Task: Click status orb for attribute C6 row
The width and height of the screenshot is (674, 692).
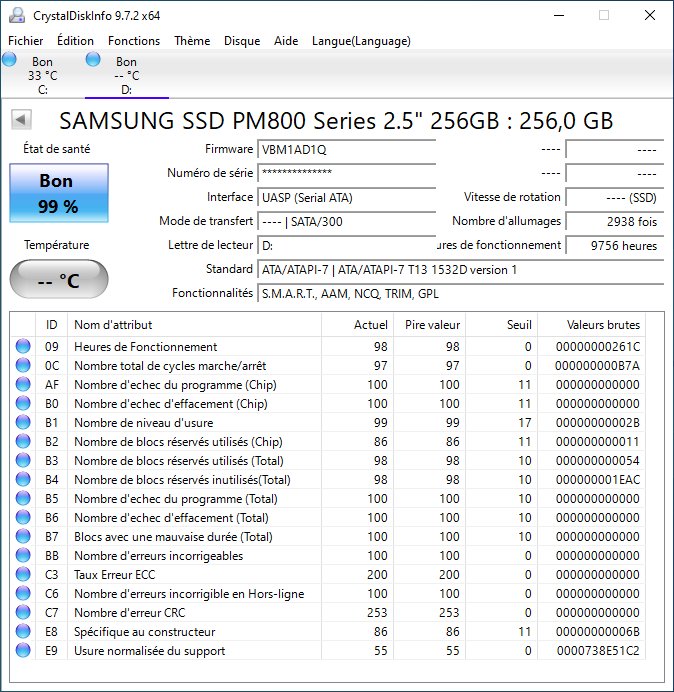Action: click(23, 593)
